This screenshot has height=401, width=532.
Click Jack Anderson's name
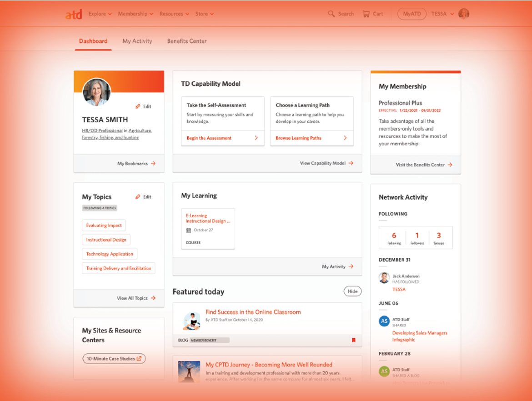[x=406, y=276]
